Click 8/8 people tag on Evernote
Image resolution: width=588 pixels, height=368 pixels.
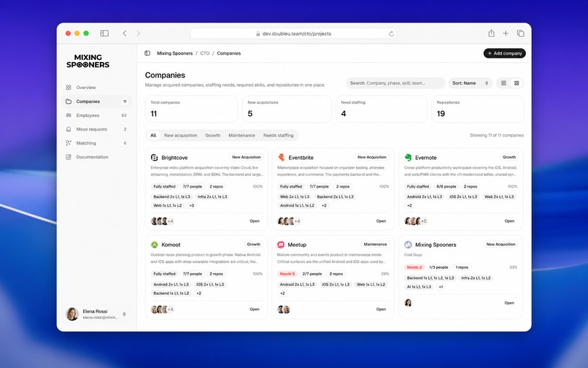(446, 187)
